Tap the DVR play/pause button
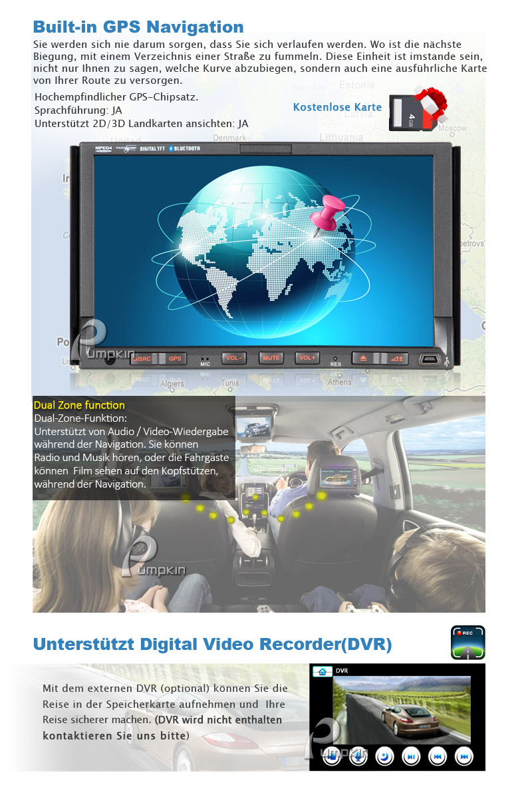The image size is (532, 789). pyautogui.click(x=411, y=756)
